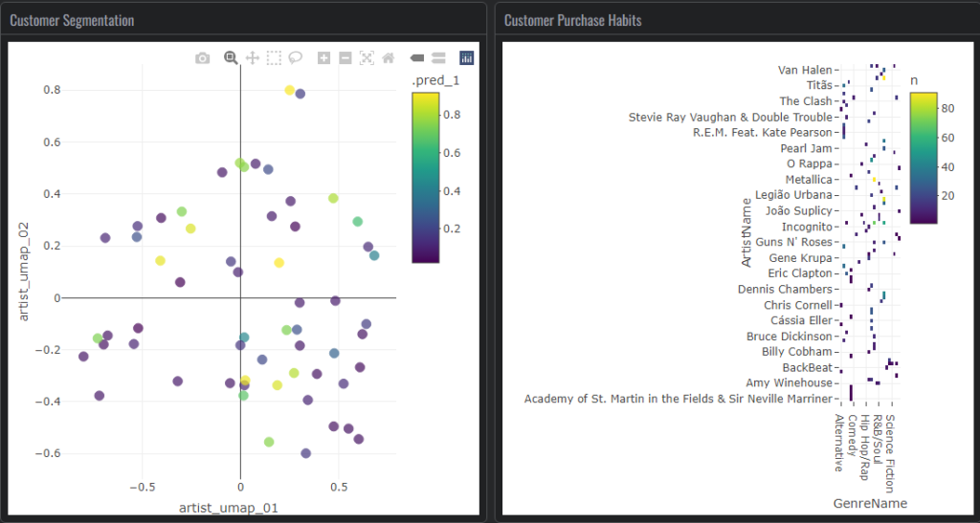Screen dimensions: 980x523
Task: Select the lowest blue-purple scatter point near -0.6
Action: pyautogui.click(x=305, y=454)
